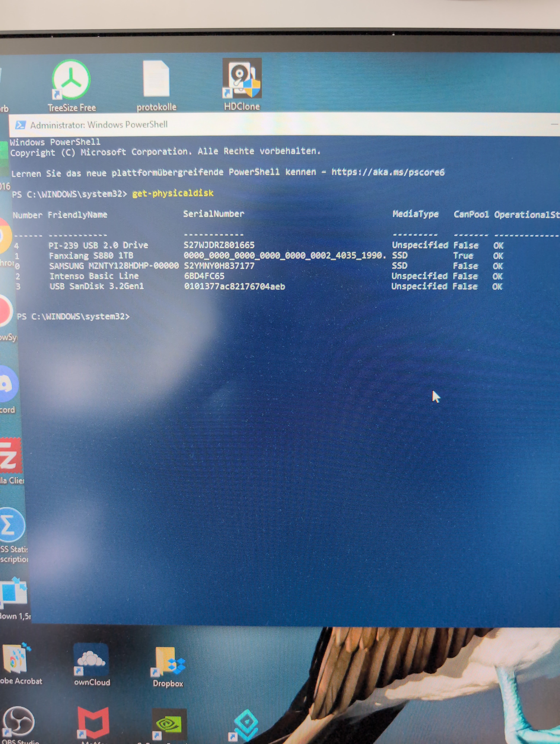Viewport: 560px width, 744px height.
Task: Minimize the PowerShell window
Action: click(554, 124)
